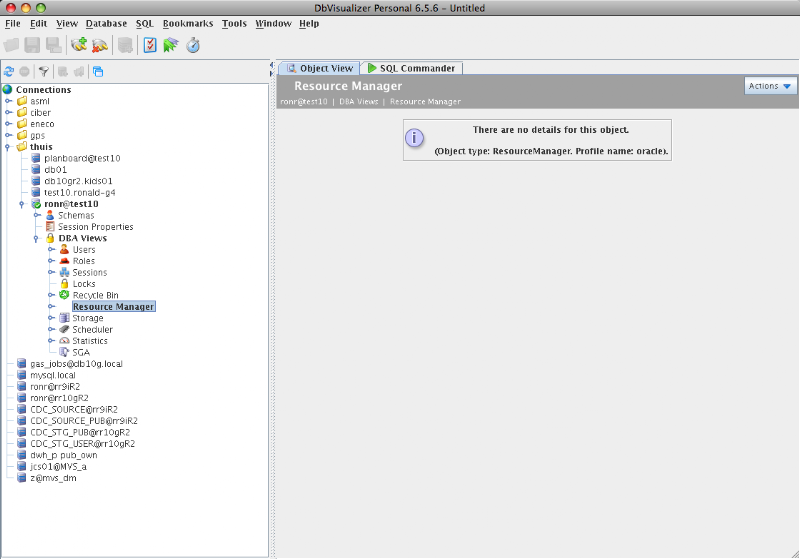
Task: Select the test10.ronald-g4 connection
Action: click(x=80, y=193)
